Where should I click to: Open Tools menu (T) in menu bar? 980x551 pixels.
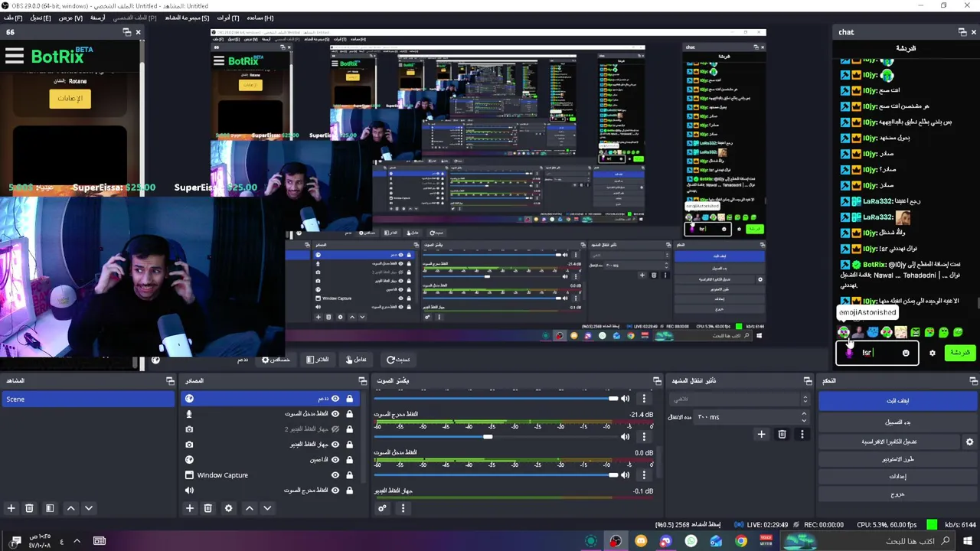(227, 18)
